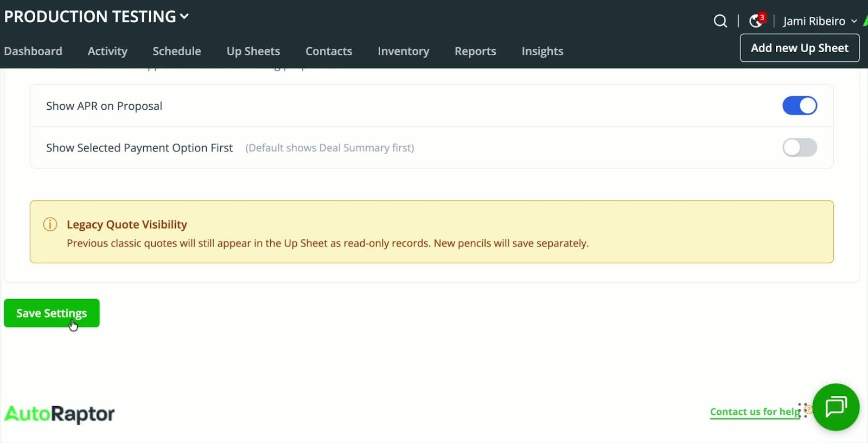Enable Show Selected Payment Option First
This screenshot has height=443, width=868.
click(x=799, y=148)
